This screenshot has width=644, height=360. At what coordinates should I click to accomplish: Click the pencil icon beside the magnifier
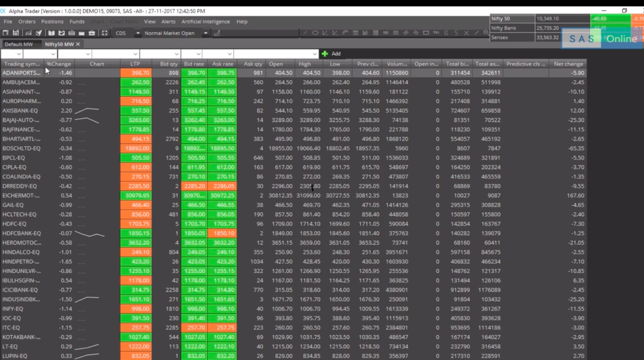477,33
